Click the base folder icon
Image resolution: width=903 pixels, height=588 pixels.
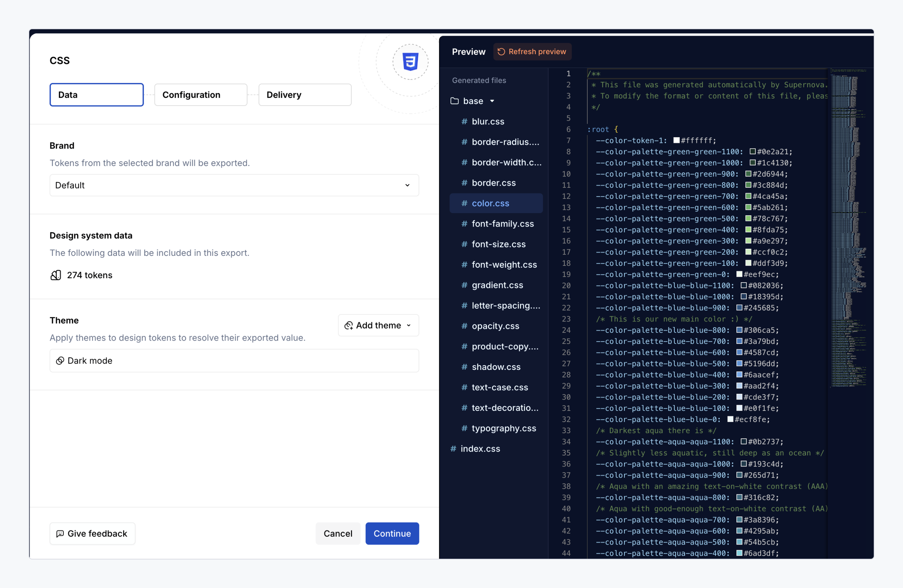pyautogui.click(x=454, y=101)
